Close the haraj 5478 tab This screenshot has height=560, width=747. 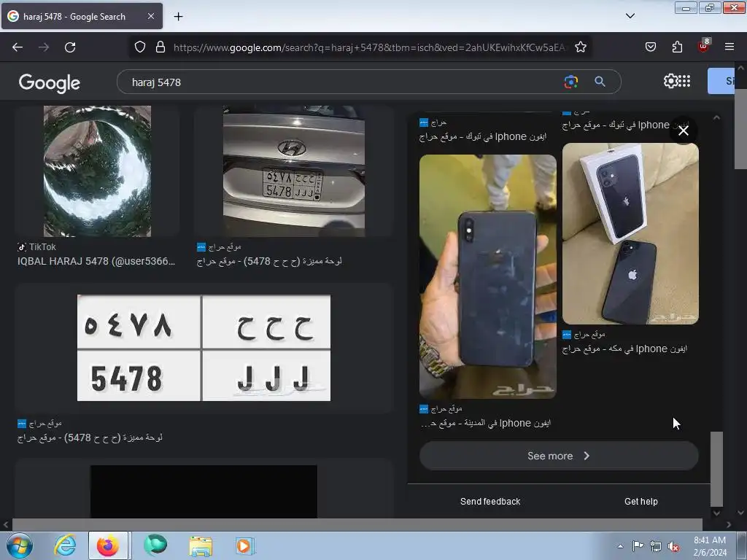click(x=151, y=16)
